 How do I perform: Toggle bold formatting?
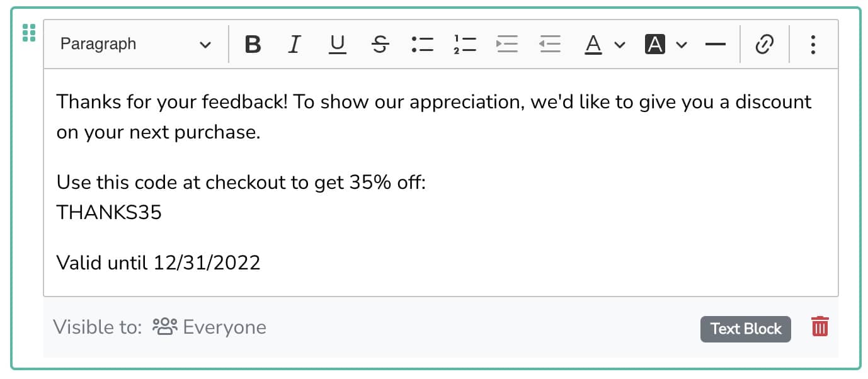click(x=253, y=45)
